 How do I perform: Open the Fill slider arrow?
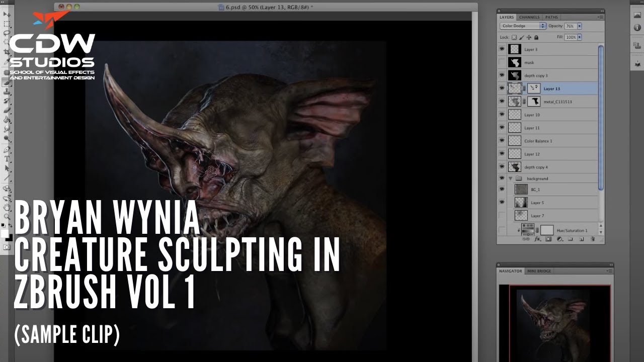point(580,37)
